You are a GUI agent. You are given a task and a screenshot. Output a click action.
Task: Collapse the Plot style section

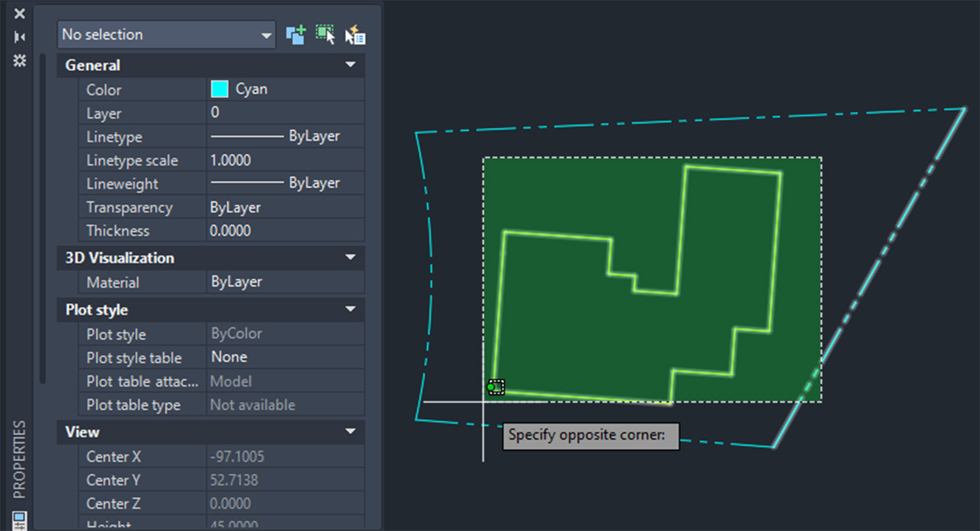point(350,309)
